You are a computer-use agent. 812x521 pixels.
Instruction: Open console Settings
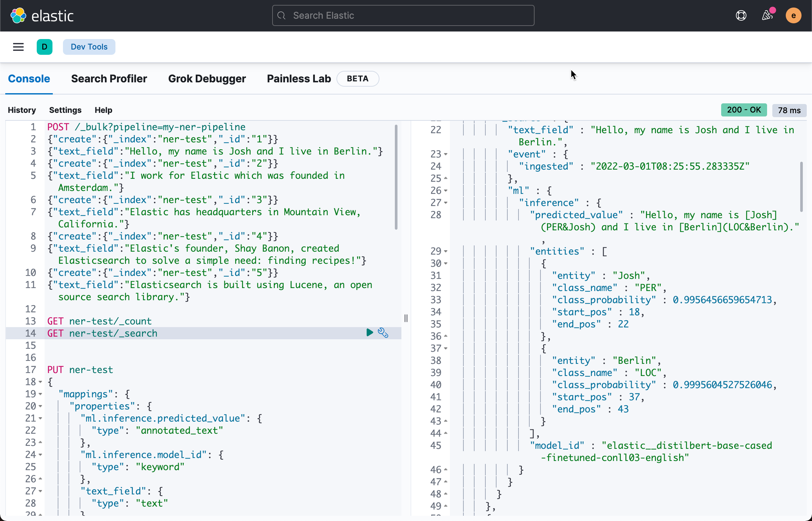pos(65,110)
